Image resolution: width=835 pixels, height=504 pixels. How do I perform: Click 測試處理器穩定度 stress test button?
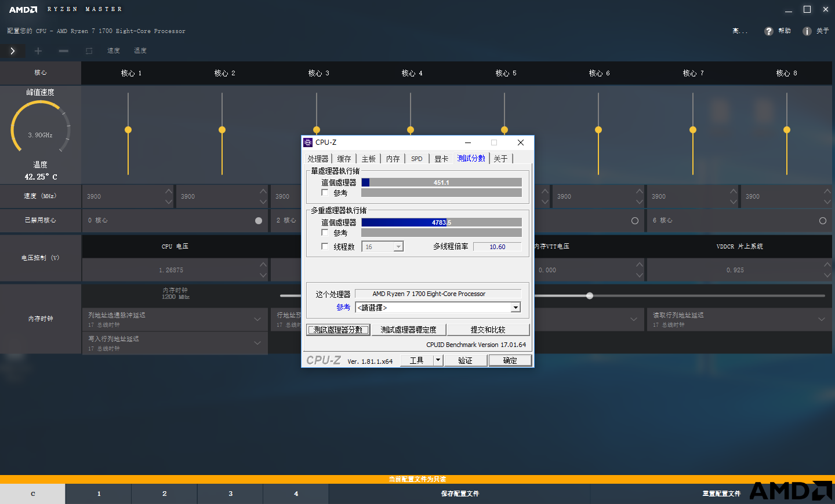coord(409,330)
